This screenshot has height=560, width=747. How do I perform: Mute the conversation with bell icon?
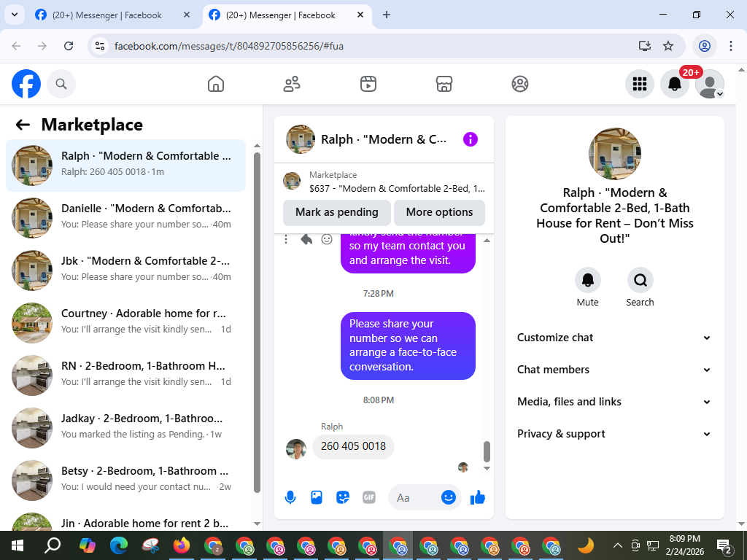coord(587,280)
